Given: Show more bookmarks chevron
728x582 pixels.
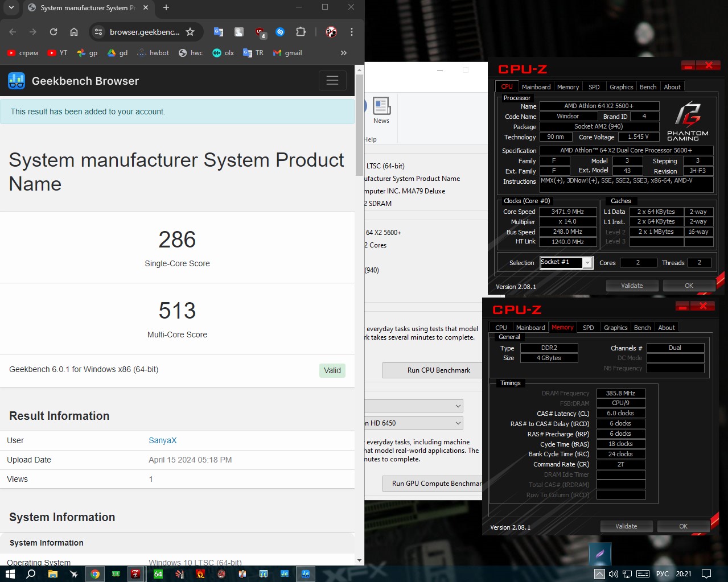Looking at the screenshot, I should [x=343, y=53].
